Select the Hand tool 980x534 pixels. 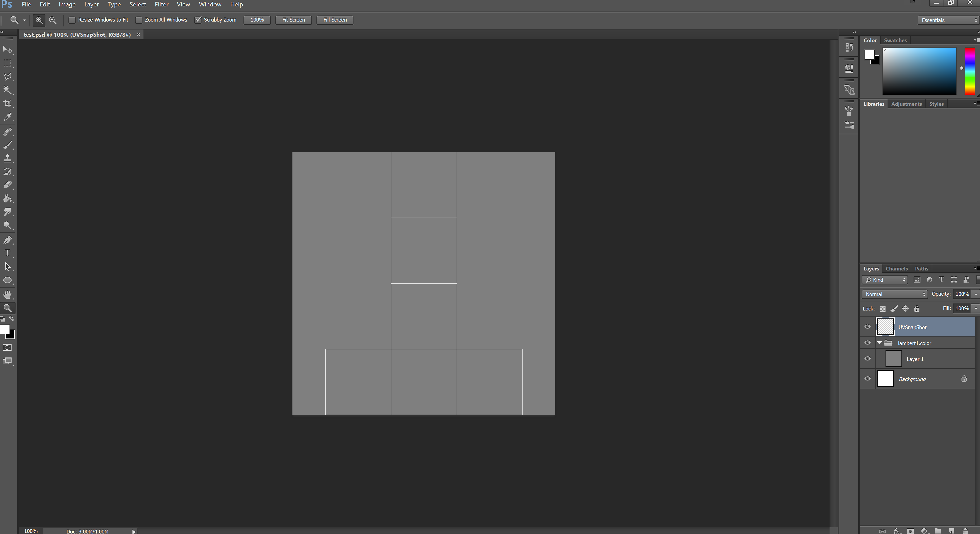7,295
